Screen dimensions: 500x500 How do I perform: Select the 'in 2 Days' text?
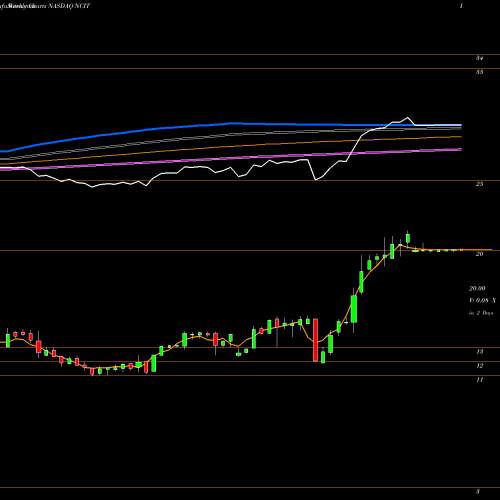(x=481, y=313)
